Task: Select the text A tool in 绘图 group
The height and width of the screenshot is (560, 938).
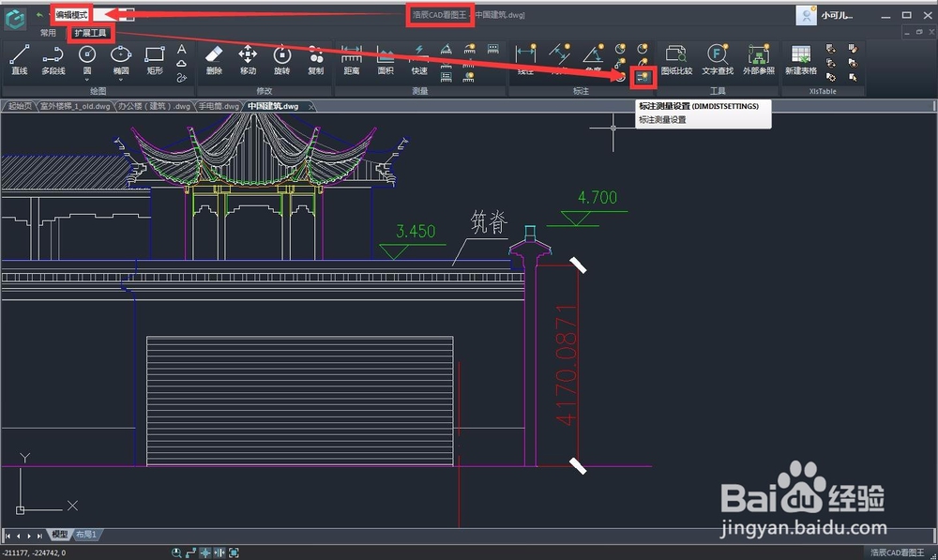Action: point(182,49)
